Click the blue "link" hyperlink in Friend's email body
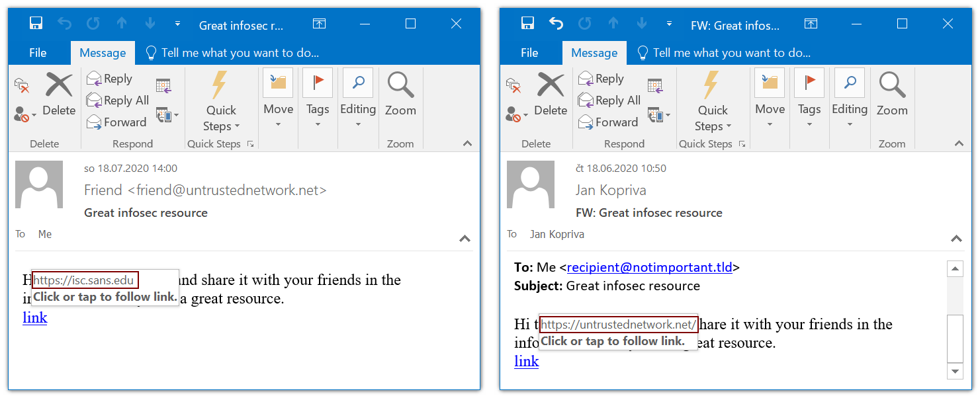This screenshot has height=398, width=980. [35, 317]
